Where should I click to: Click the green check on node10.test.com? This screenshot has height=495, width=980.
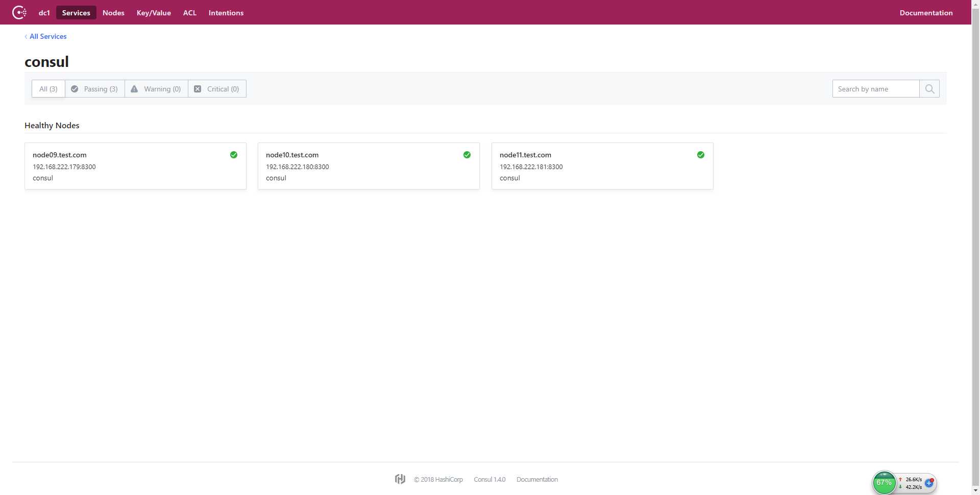point(467,155)
